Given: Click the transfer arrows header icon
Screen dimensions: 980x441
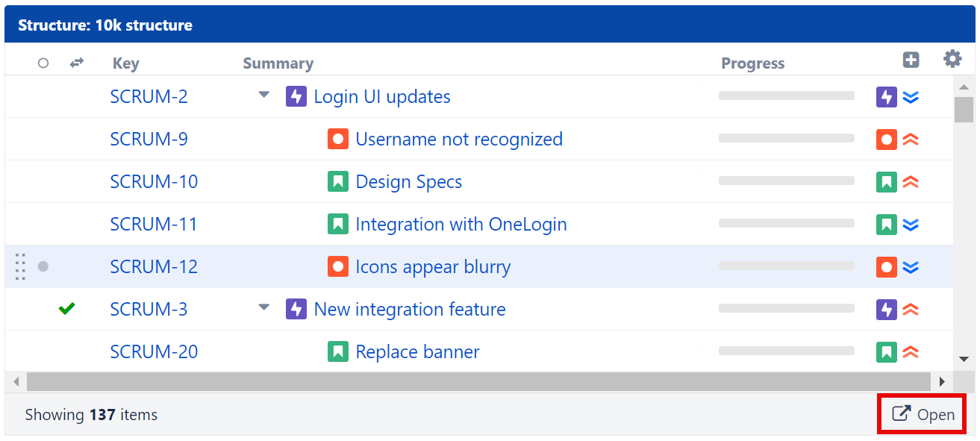Looking at the screenshot, I should coord(76,63).
